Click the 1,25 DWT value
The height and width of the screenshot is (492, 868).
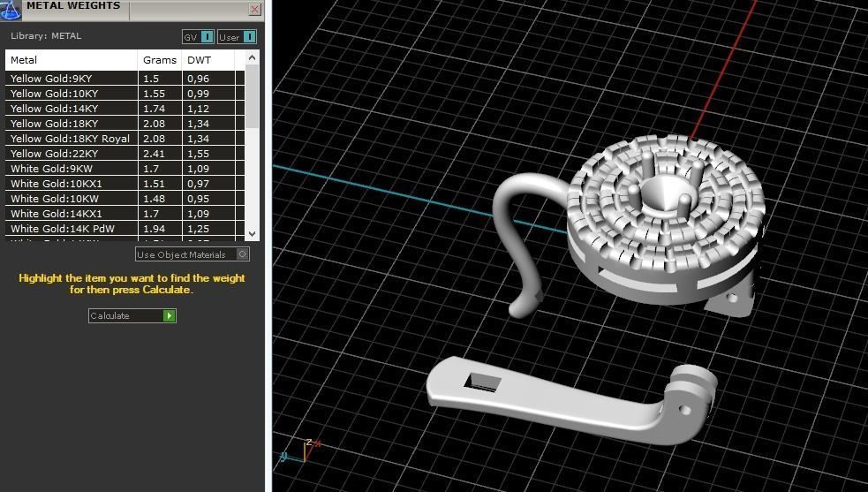pyautogui.click(x=198, y=228)
